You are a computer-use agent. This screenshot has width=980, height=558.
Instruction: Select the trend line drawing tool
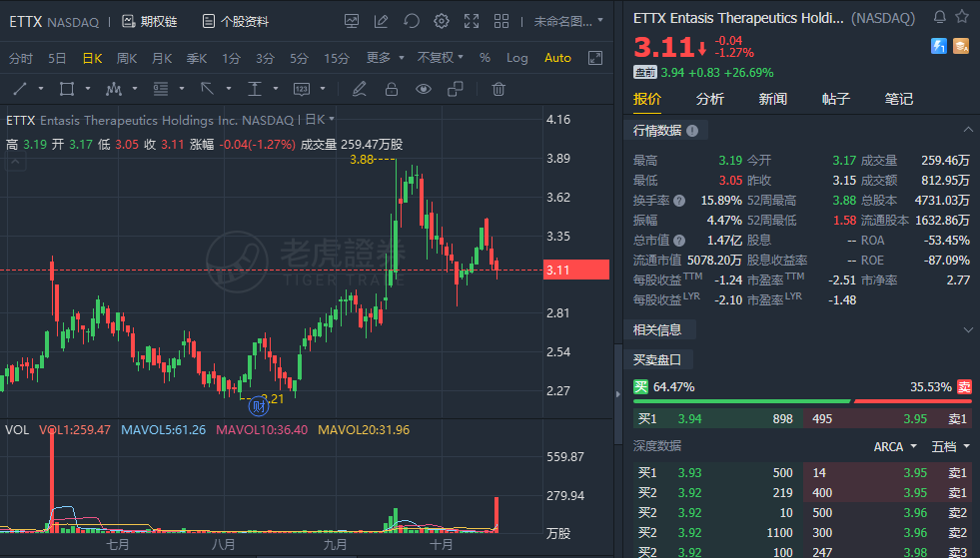[20, 90]
